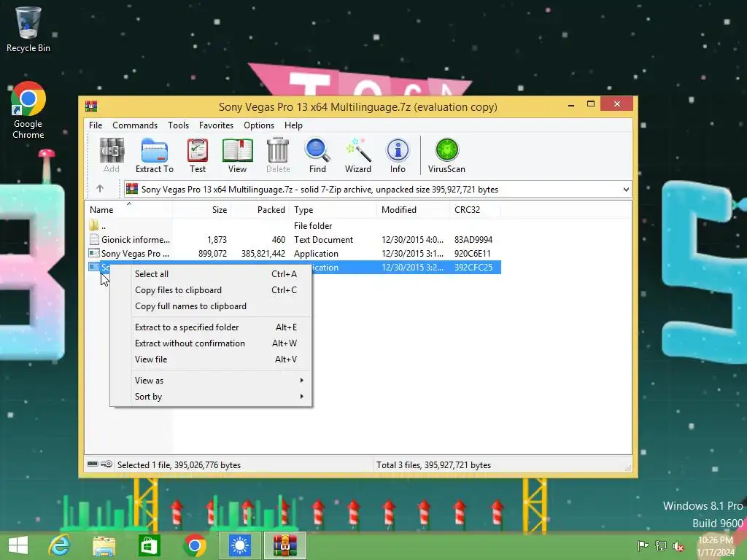Click the key password icon in status bar

107,464
